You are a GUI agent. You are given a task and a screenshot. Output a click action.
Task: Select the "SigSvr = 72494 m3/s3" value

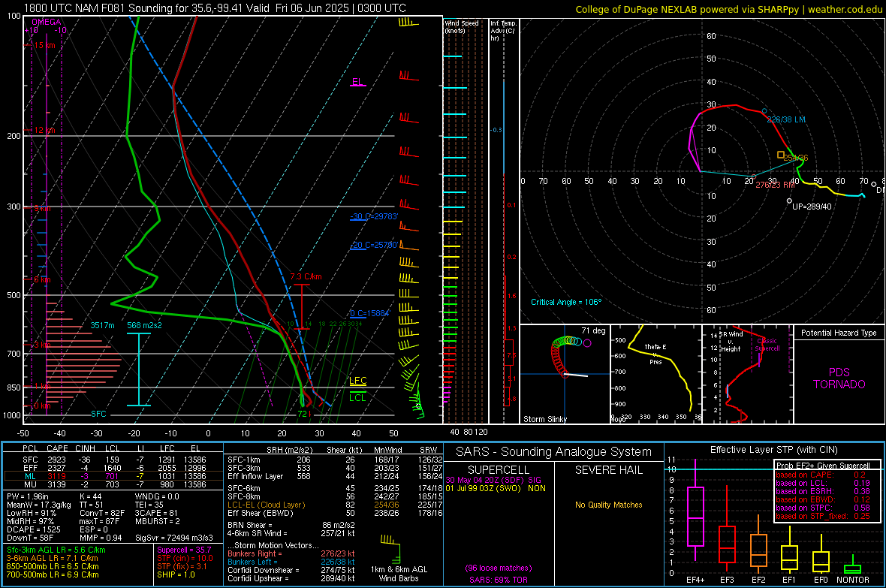pyautogui.click(x=174, y=538)
